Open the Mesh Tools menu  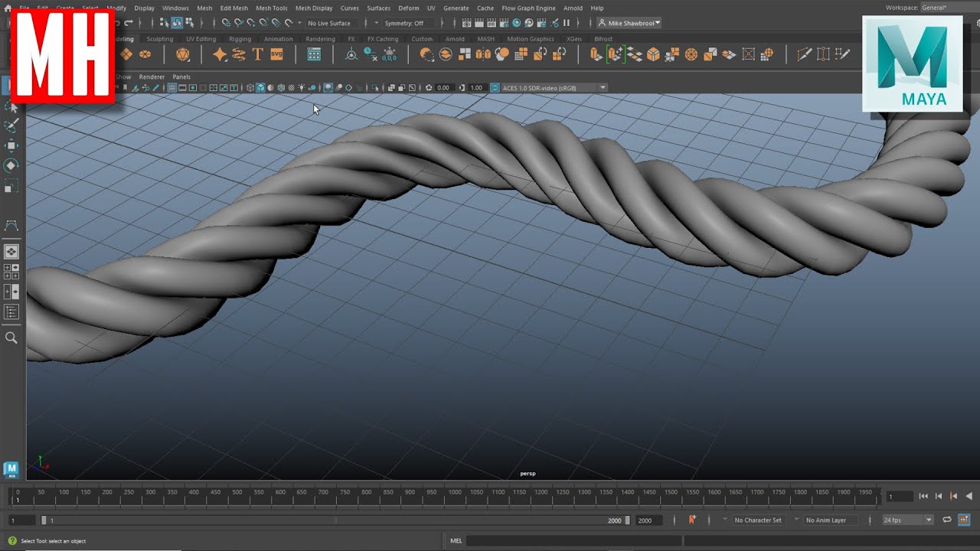tap(272, 8)
